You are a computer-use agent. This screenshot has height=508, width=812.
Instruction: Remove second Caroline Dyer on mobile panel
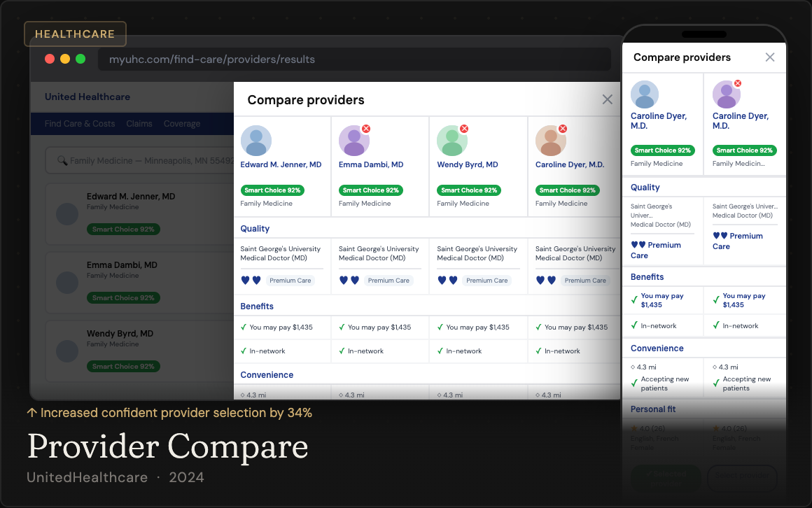click(737, 83)
